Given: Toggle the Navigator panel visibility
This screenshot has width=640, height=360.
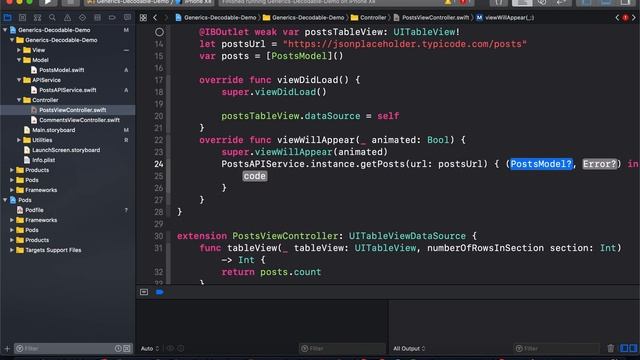Looking at the screenshot, I should point(586,2).
